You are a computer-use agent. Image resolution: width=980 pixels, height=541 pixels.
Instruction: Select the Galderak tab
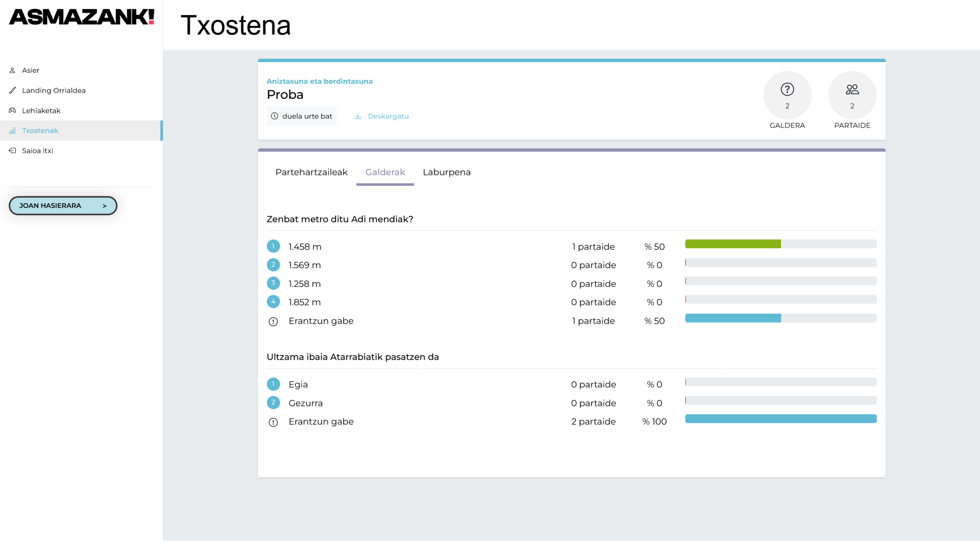[x=385, y=172]
